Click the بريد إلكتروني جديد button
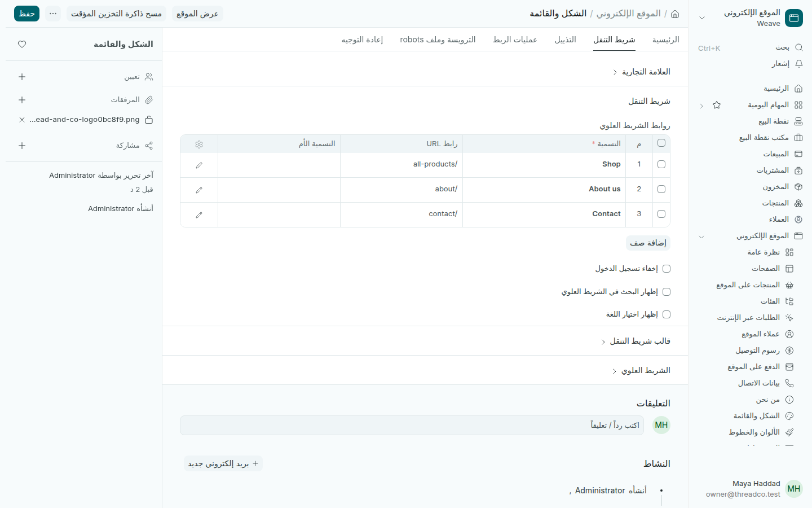This screenshot has width=812, height=508. pos(223,463)
